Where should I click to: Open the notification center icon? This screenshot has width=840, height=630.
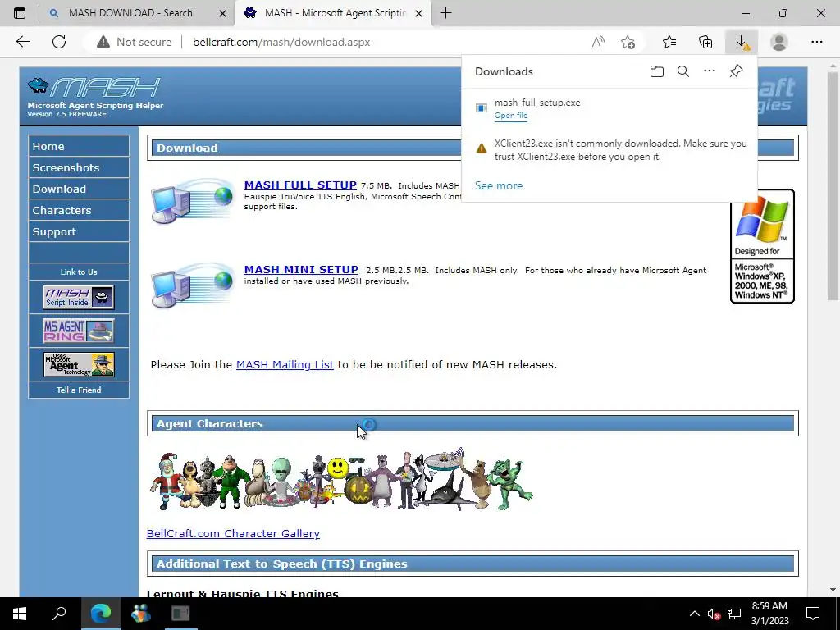[x=813, y=614]
